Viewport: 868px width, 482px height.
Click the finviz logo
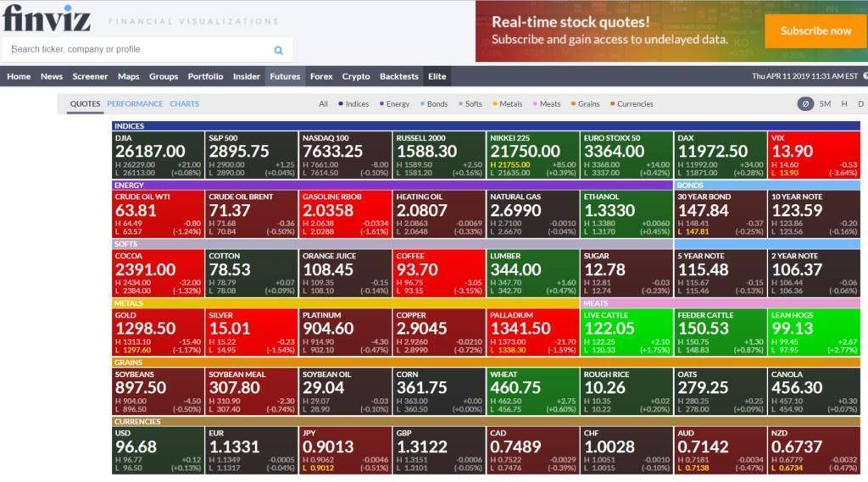pyautogui.click(x=47, y=19)
